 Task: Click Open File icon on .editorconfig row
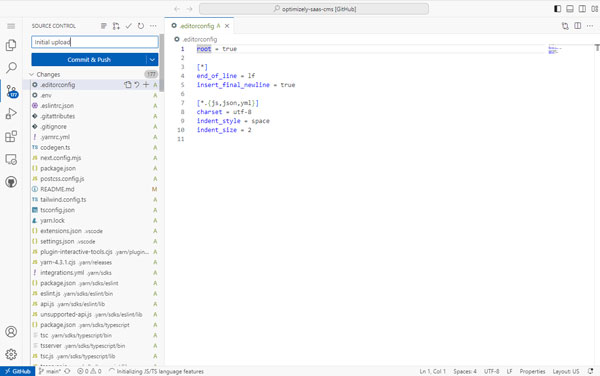click(127, 85)
